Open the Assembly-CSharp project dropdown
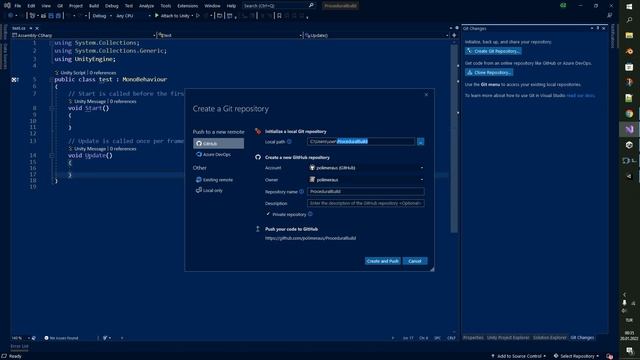This screenshot has width=640, height=360. (x=84, y=36)
